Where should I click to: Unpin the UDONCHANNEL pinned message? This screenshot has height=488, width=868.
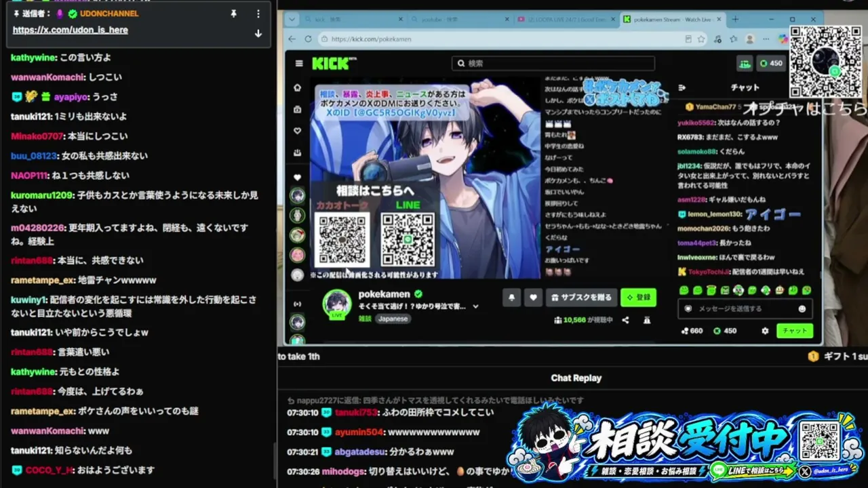[234, 14]
